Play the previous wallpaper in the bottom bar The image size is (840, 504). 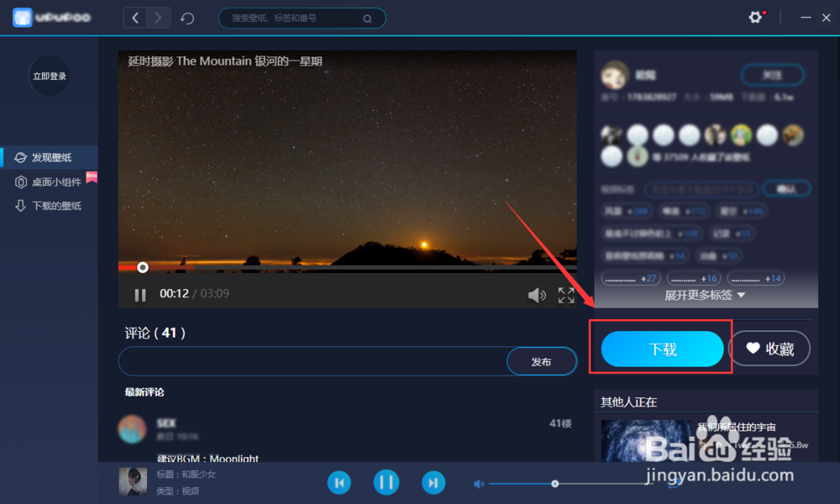[x=339, y=483]
